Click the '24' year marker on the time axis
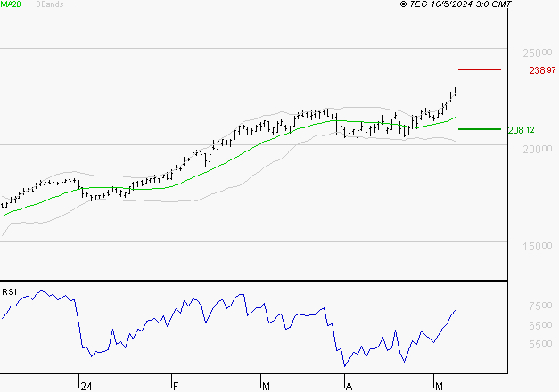559x392 pixels. (x=86, y=387)
